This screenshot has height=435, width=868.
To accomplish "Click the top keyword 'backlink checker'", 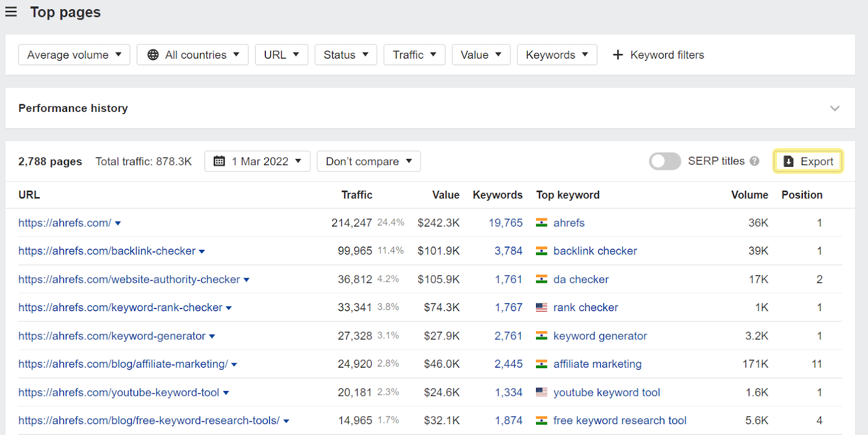I will pos(595,251).
